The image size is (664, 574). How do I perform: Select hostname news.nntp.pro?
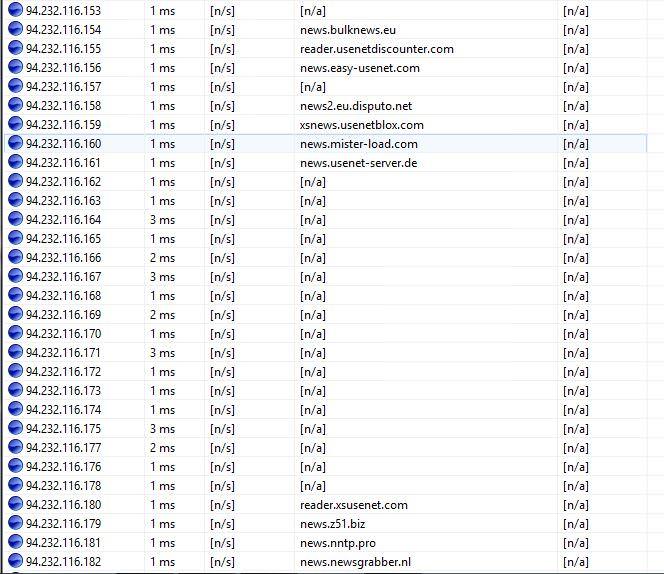pos(338,543)
